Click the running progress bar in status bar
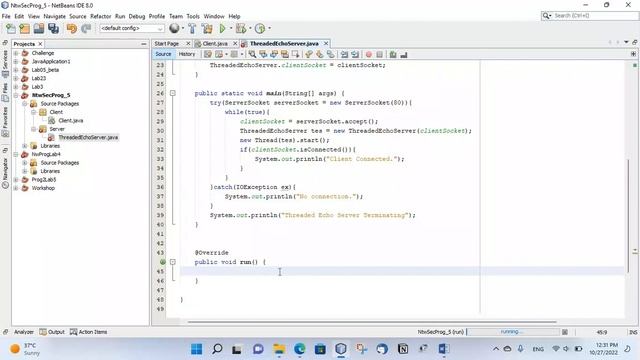This screenshot has height=360, width=640. point(512,332)
